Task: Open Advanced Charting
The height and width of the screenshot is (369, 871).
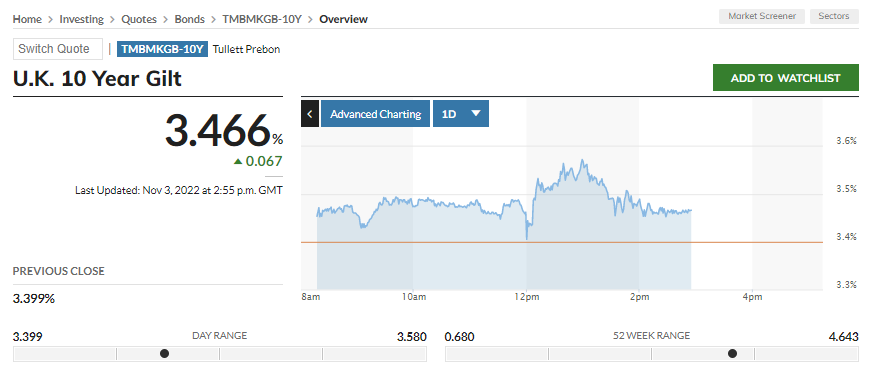Action: [x=376, y=114]
